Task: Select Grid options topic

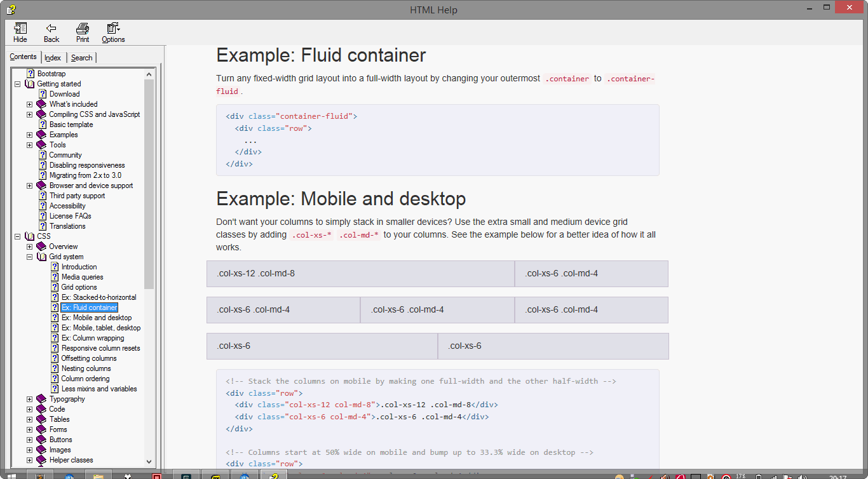Action: [x=79, y=287]
